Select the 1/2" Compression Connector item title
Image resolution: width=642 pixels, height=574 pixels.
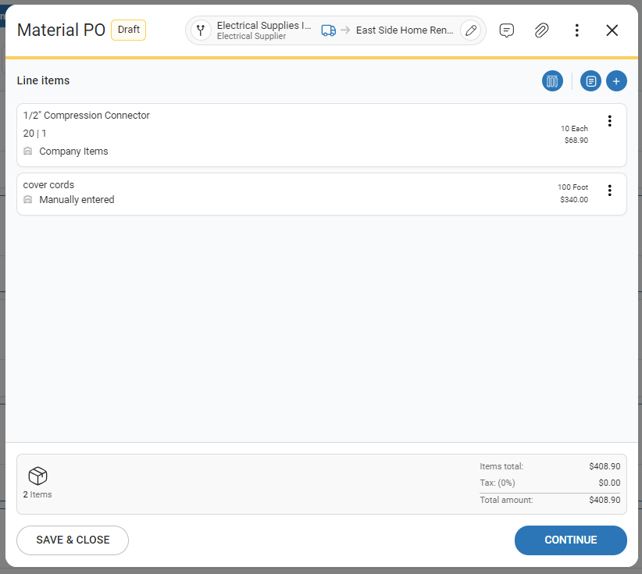pyautogui.click(x=86, y=115)
